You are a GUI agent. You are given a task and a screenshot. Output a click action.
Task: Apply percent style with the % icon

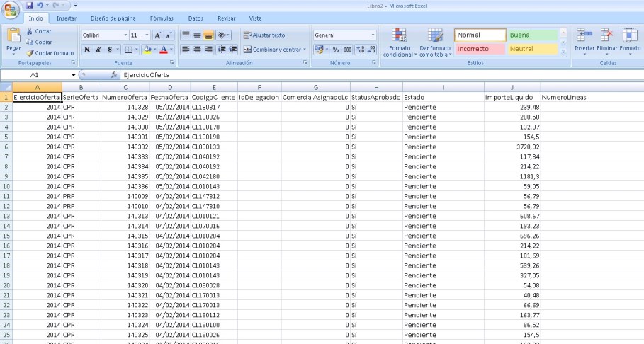[x=336, y=50]
